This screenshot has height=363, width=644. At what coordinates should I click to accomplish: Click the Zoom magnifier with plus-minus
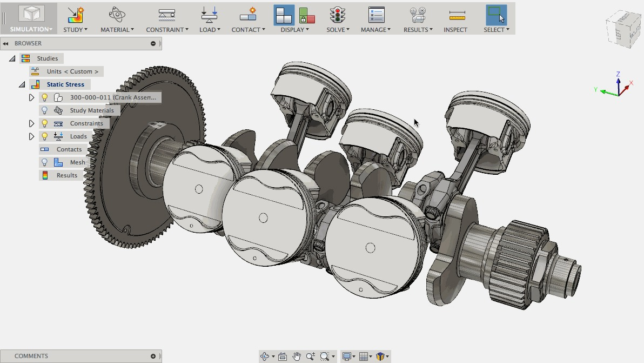[311, 356]
